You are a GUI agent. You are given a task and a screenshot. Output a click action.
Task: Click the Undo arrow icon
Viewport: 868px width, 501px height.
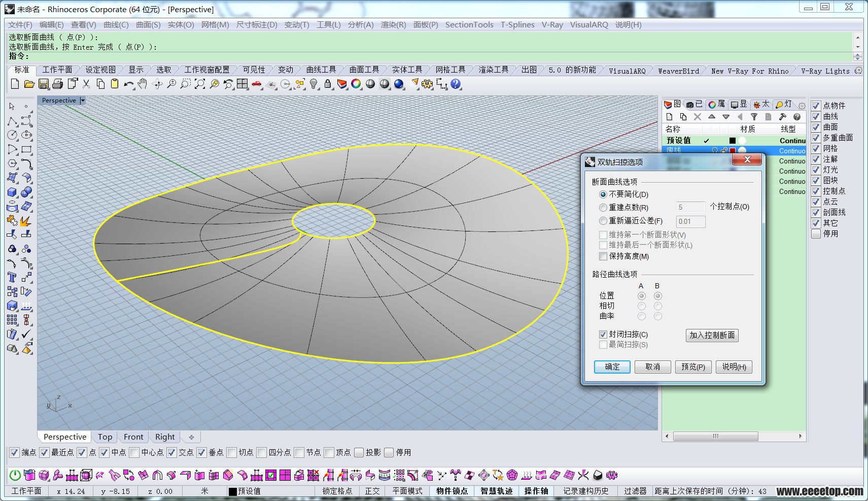(129, 84)
